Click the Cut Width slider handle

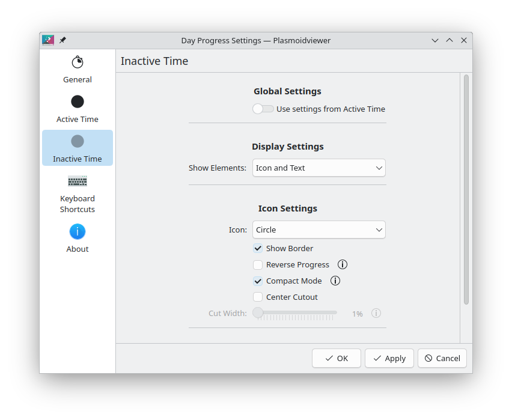258,312
